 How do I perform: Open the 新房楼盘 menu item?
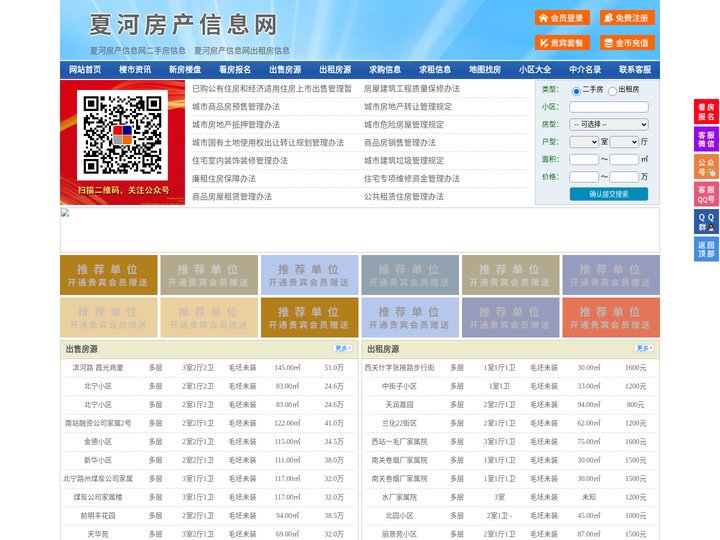[185, 70]
